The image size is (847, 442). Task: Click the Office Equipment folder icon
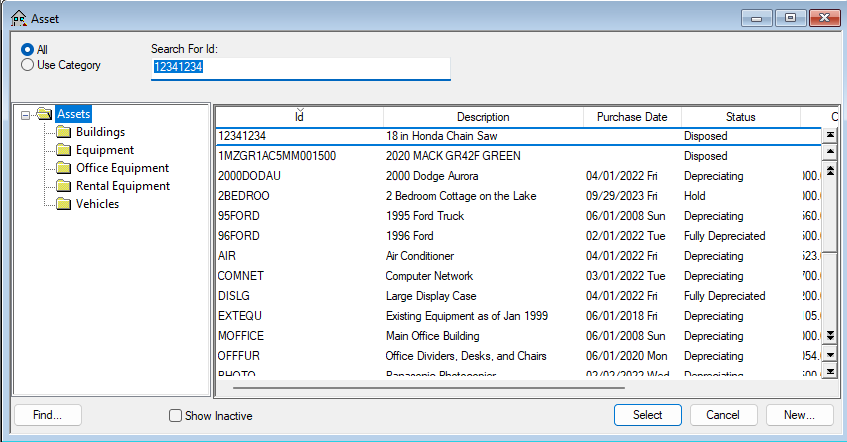(x=64, y=168)
